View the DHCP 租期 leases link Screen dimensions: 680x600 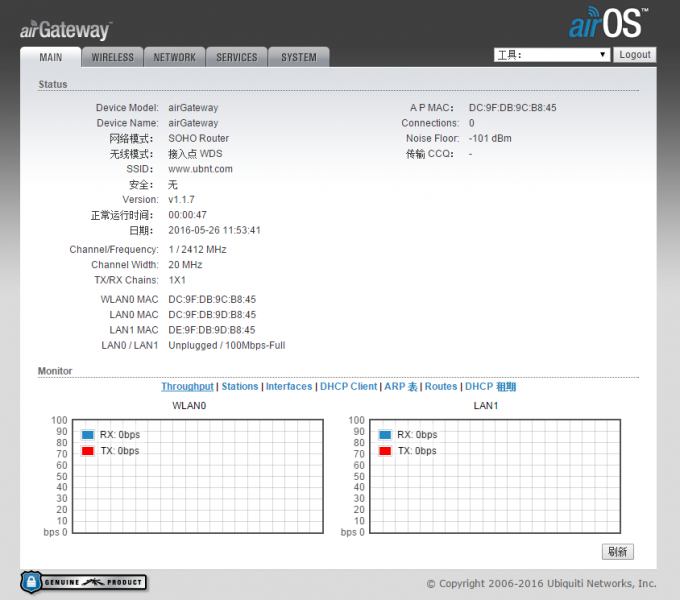[491, 387]
